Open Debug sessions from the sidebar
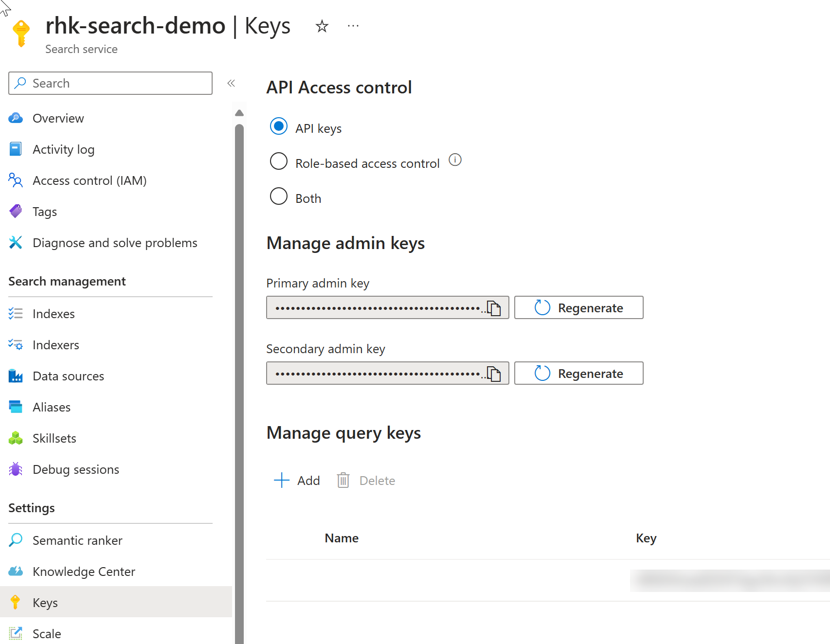Viewport: 830px width, 644px height. (x=76, y=469)
